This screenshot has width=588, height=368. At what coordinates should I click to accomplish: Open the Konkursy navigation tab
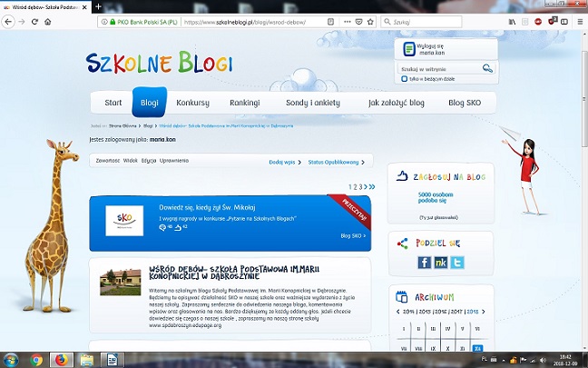[192, 103]
